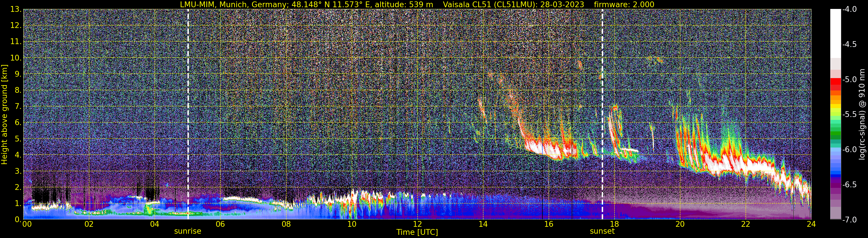Click the '04' time axis tick label

154,224
